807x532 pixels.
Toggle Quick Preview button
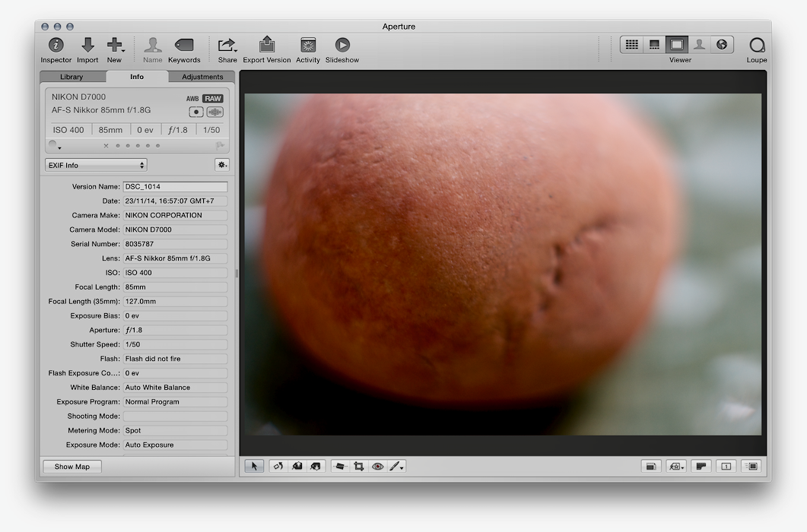click(751, 466)
